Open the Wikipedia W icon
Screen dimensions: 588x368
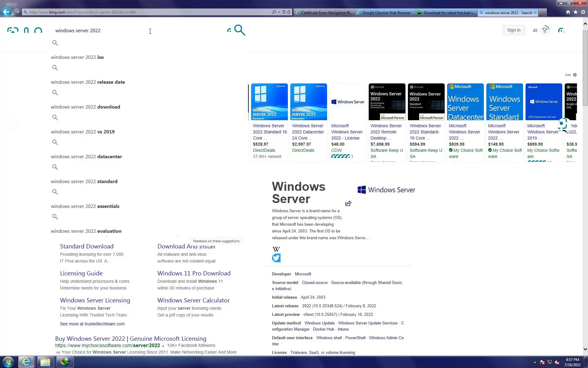276,249
